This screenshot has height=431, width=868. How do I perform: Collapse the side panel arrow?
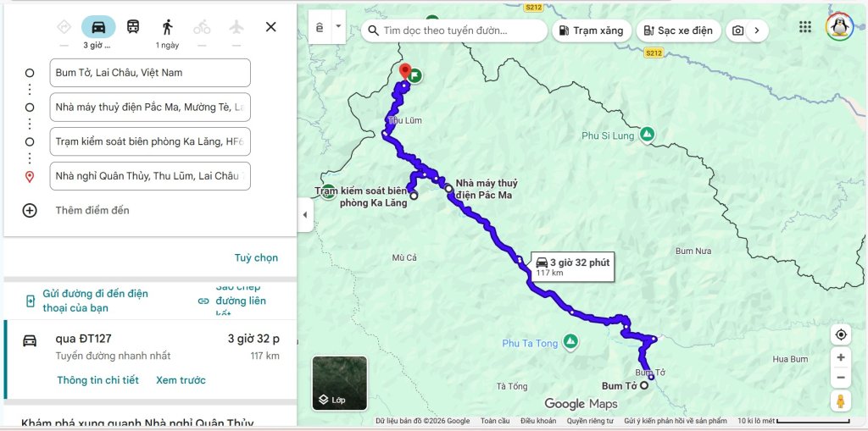(x=305, y=215)
